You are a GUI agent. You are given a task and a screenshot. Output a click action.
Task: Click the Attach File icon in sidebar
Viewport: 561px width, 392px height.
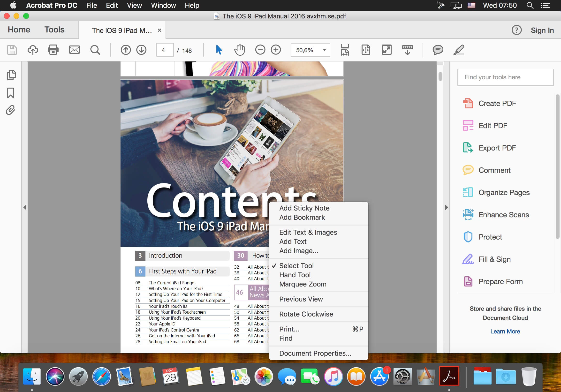[11, 110]
